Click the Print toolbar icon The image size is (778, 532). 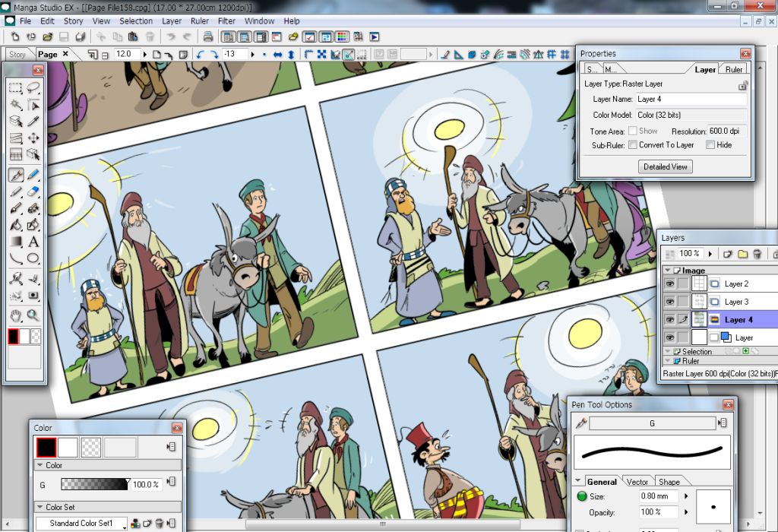pyautogui.click(x=208, y=36)
